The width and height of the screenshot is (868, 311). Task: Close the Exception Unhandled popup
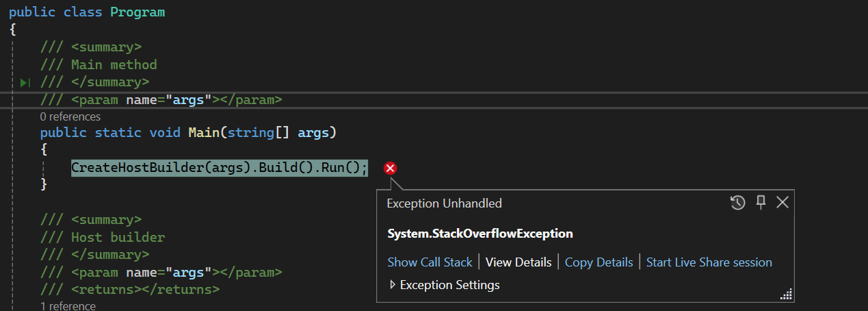(x=782, y=202)
